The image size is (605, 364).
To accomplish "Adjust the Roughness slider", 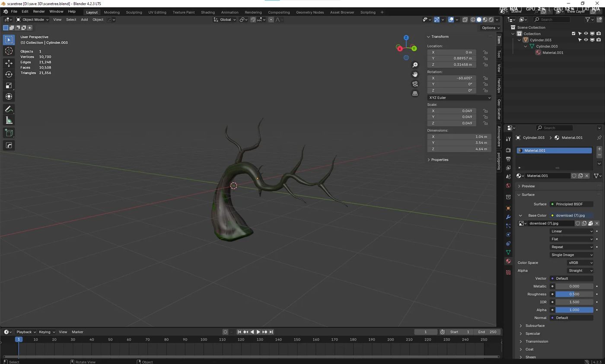I will pyautogui.click(x=574, y=294).
